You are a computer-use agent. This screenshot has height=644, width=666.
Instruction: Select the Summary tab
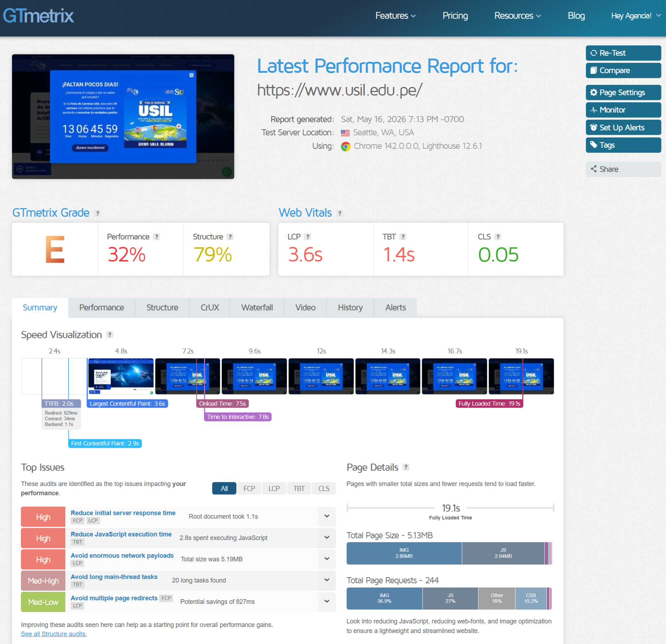[x=40, y=308]
